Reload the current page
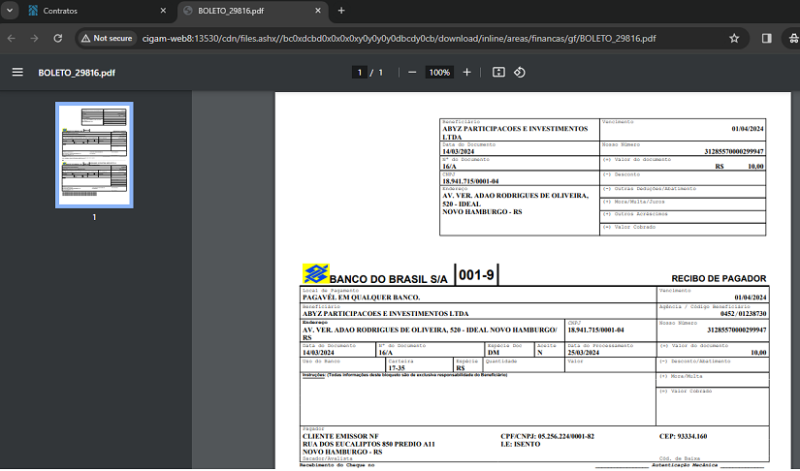This screenshot has width=800, height=471. (58, 38)
